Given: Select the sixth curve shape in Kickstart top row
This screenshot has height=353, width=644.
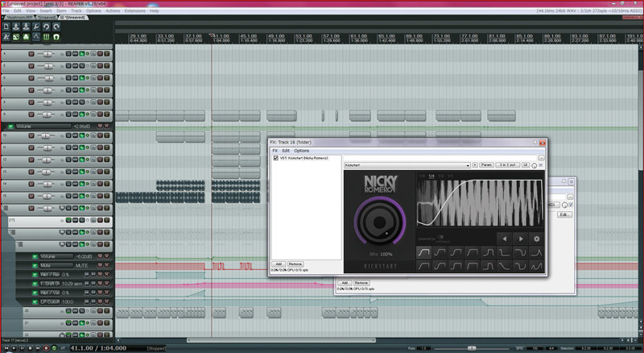Looking at the screenshot, I should pos(505,252).
